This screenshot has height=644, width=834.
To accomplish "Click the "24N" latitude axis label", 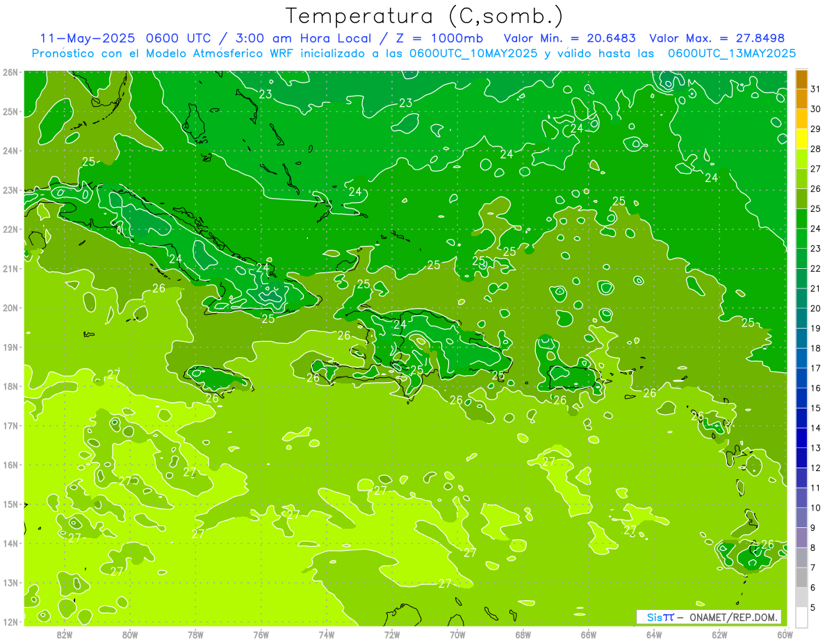I will [10, 151].
